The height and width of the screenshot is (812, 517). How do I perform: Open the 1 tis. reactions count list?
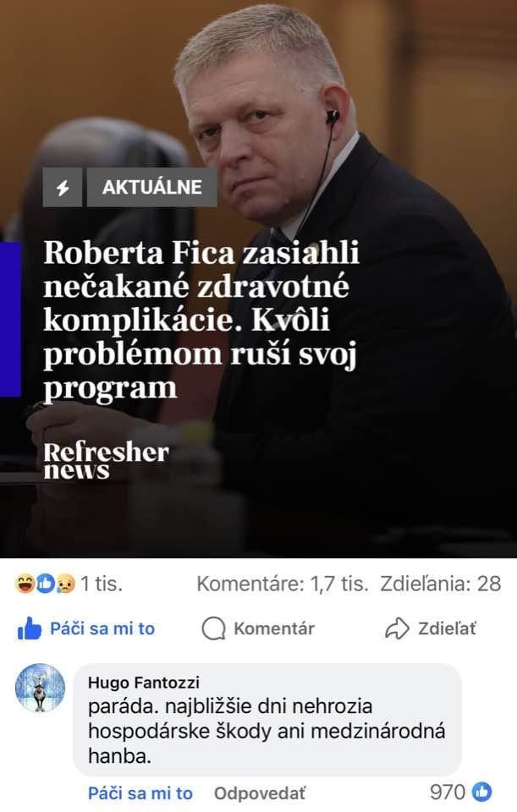(102, 584)
